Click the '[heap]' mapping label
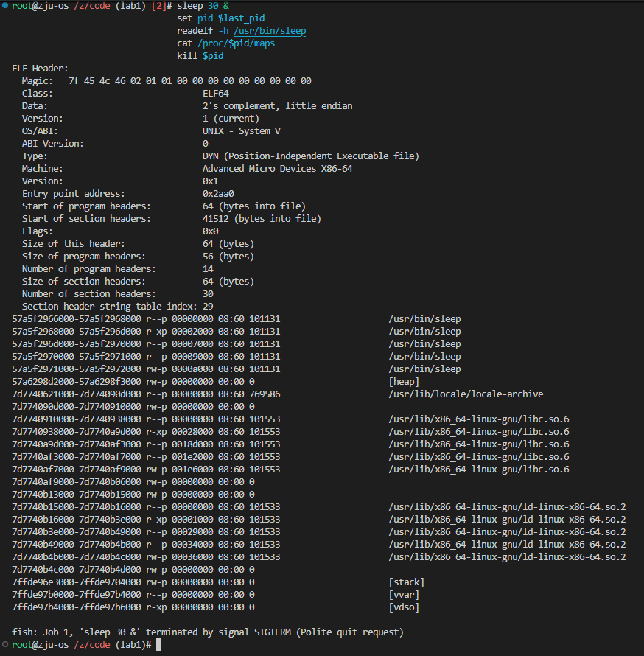 (404, 382)
